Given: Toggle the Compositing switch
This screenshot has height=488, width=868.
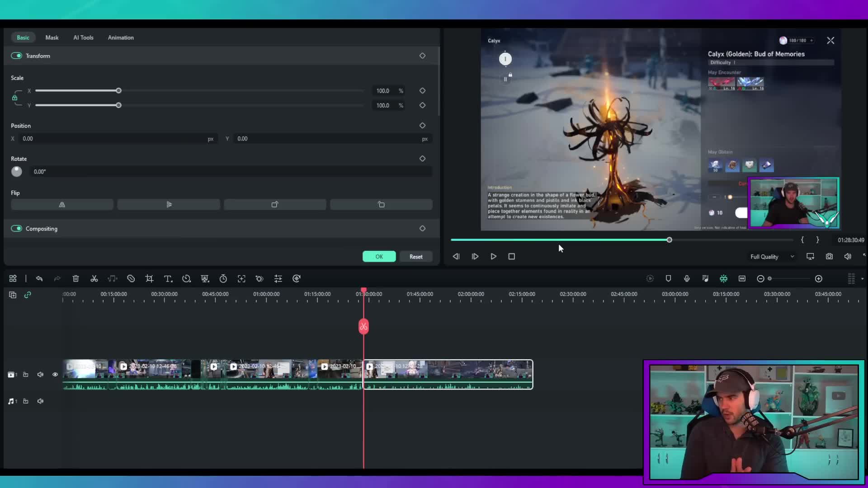Looking at the screenshot, I should click(x=17, y=229).
